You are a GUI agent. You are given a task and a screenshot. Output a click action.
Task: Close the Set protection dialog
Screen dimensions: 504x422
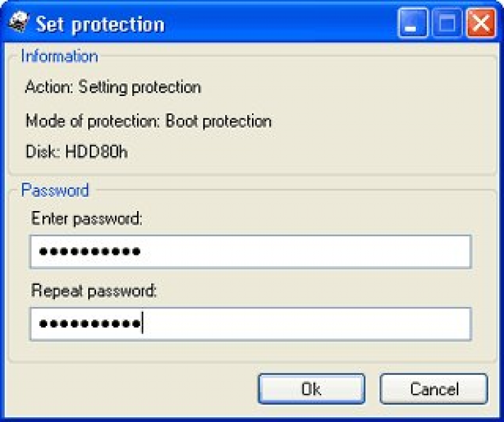481,23
